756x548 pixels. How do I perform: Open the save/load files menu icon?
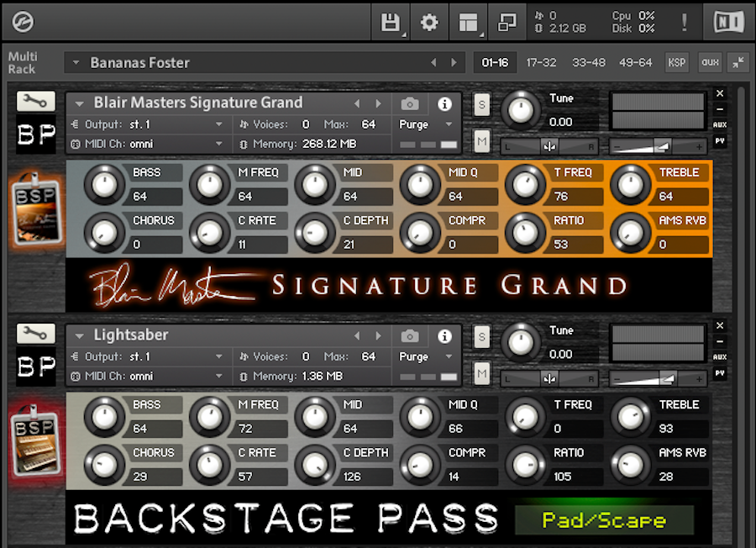pyautogui.click(x=391, y=22)
